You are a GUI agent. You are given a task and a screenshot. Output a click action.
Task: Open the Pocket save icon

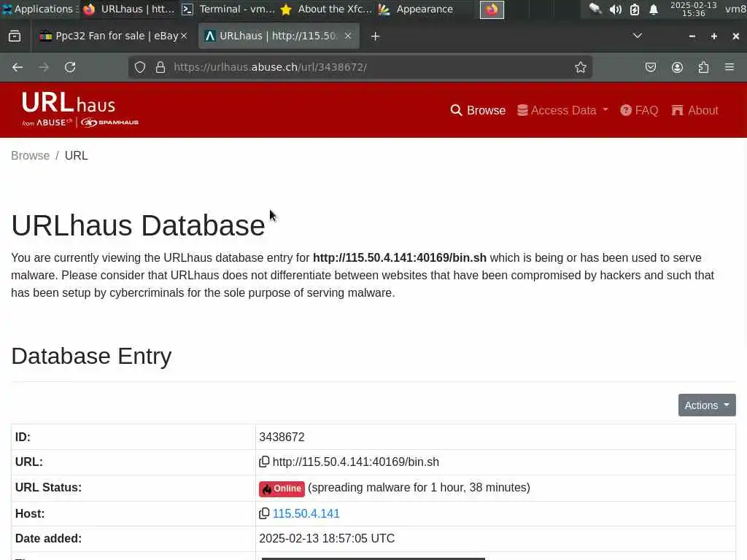650,67
